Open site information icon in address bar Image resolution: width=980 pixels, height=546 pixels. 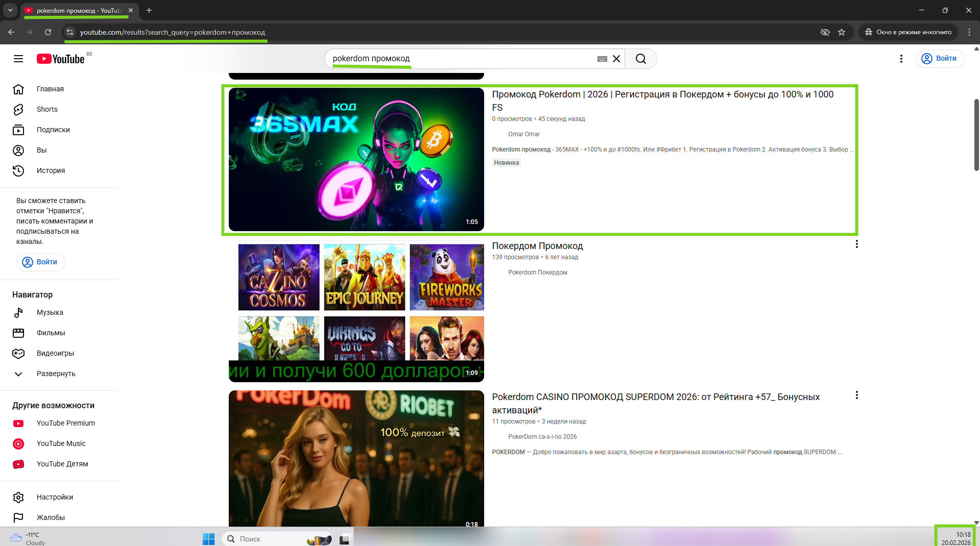pyautogui.click(x=70, y=32)
